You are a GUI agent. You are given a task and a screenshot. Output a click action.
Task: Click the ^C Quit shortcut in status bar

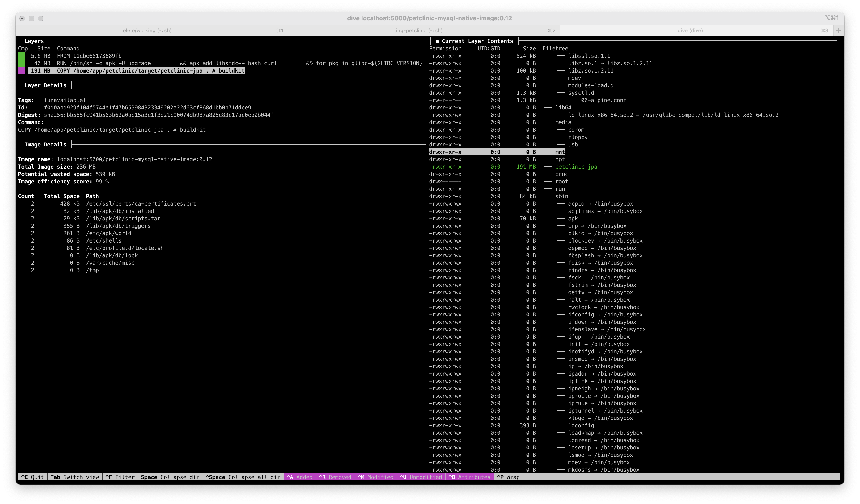tap(32, 477)
